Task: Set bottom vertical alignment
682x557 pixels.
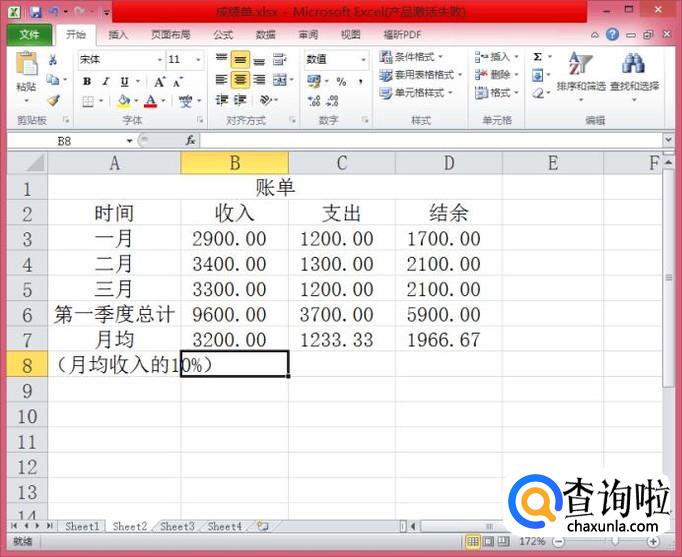Action: [x=259, y=59]
